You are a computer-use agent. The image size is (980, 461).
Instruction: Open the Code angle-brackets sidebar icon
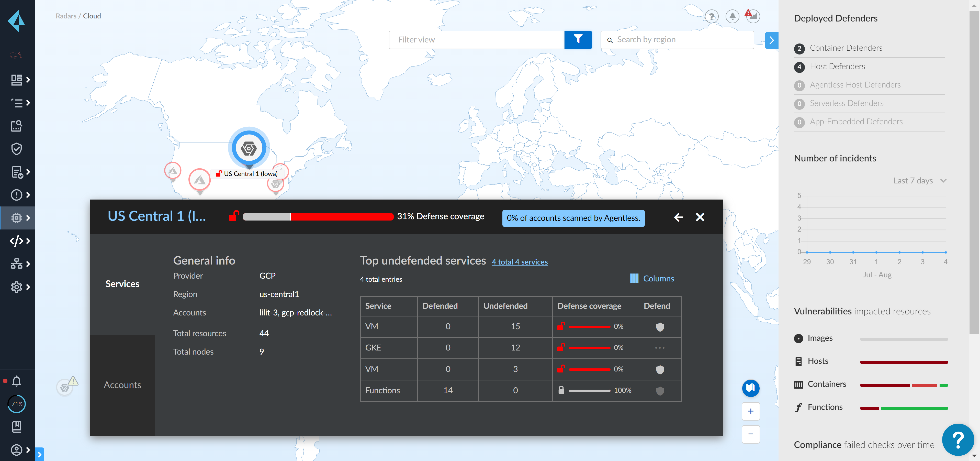coord(16,241)
